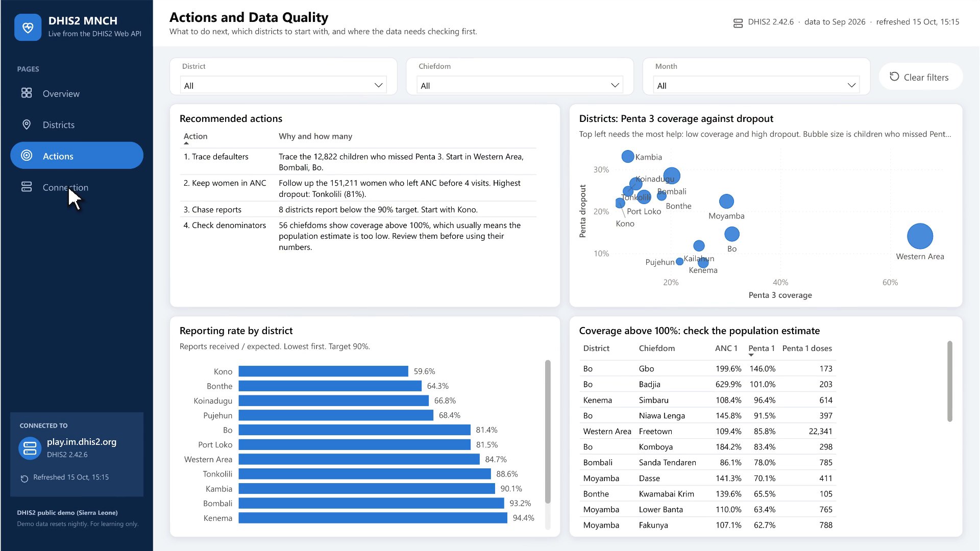This screenshot has height=551, width=980.
Task: Click the reporting rate chart vertical scrollbar
Action: (548, 432)
